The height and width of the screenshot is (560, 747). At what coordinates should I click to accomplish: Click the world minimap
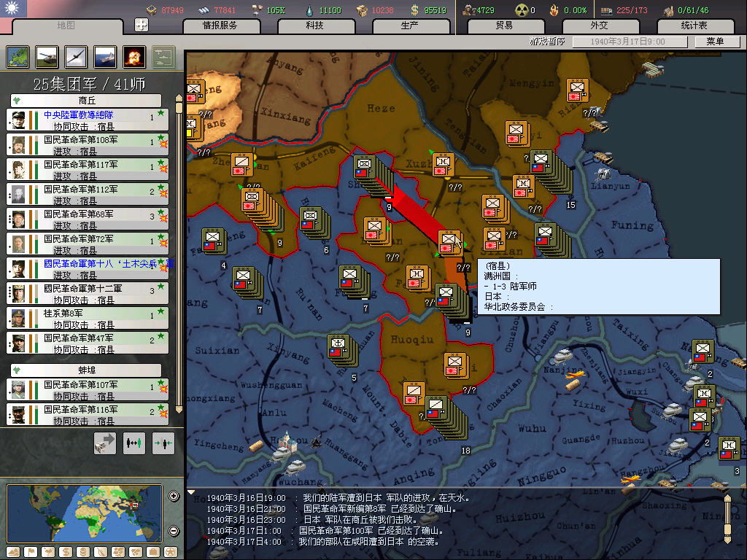[x=85, y=513]
